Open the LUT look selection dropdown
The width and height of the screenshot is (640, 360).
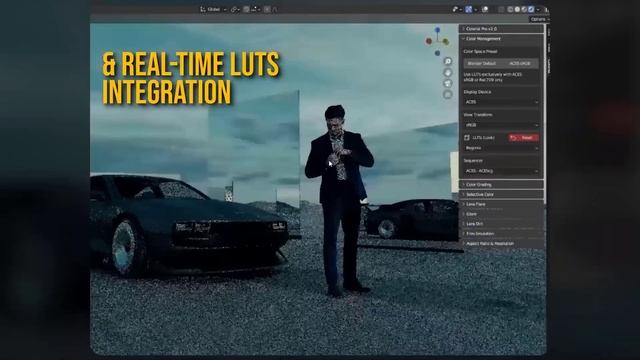point(501,148)
